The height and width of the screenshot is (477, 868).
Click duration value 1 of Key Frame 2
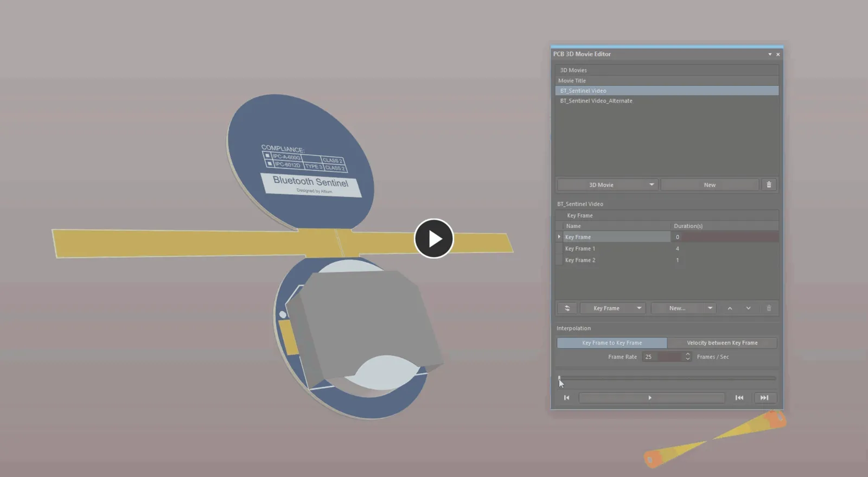click(677, 260)
